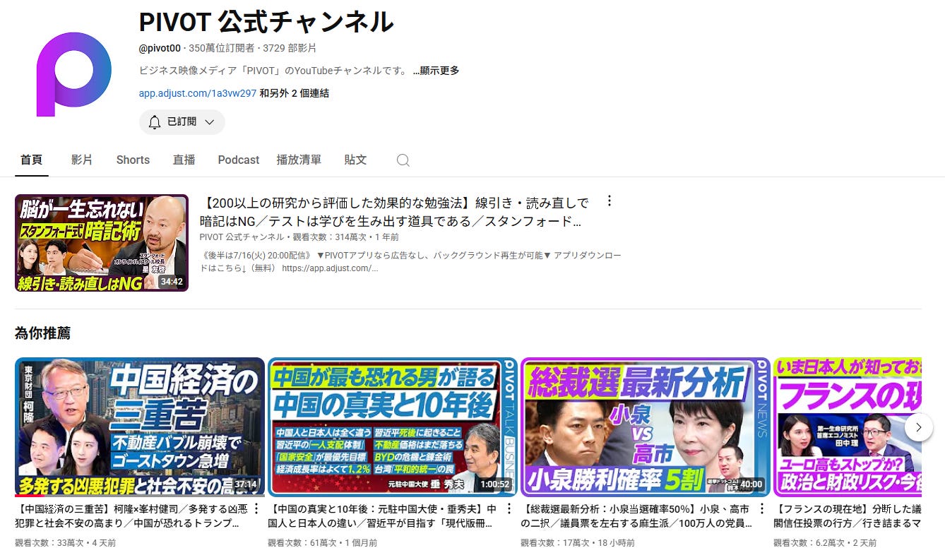Click the 【総裁選最新分析：小泉当選確率50%】 title
Viewport: 945px width, 560px height.
coord(637,516)
